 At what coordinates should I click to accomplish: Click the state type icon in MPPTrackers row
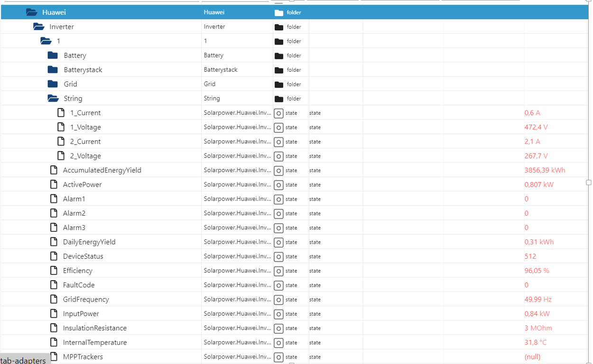tap(279, 357)
